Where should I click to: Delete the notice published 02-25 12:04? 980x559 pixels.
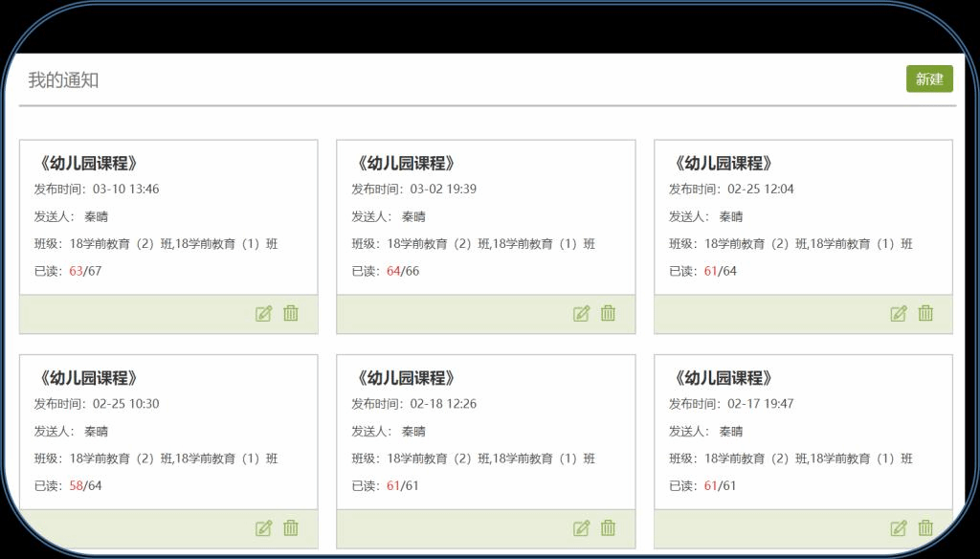click(925, 313)
